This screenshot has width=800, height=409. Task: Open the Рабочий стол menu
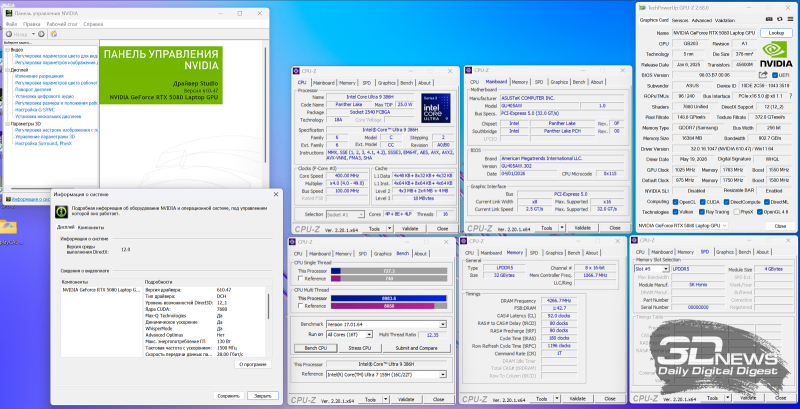(x=62, y=24)
